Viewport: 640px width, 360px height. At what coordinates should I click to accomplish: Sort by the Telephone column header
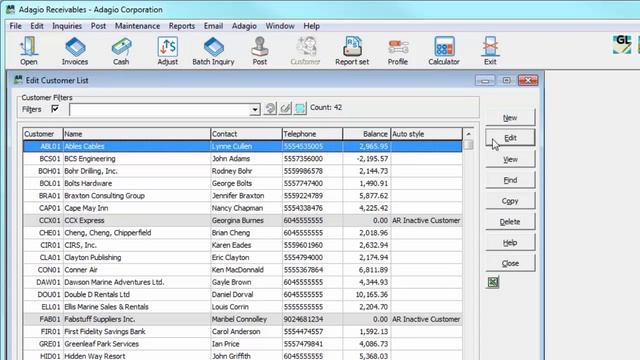pos(312,134)
